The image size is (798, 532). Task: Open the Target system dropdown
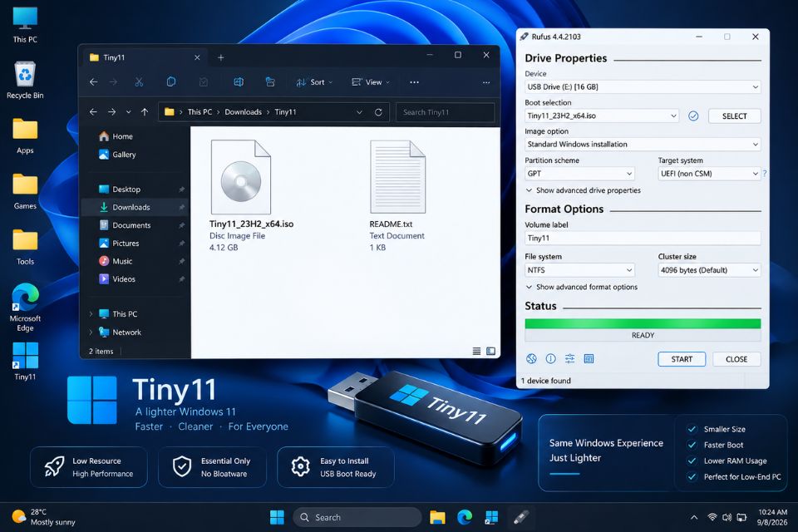[x=709, y=174]
